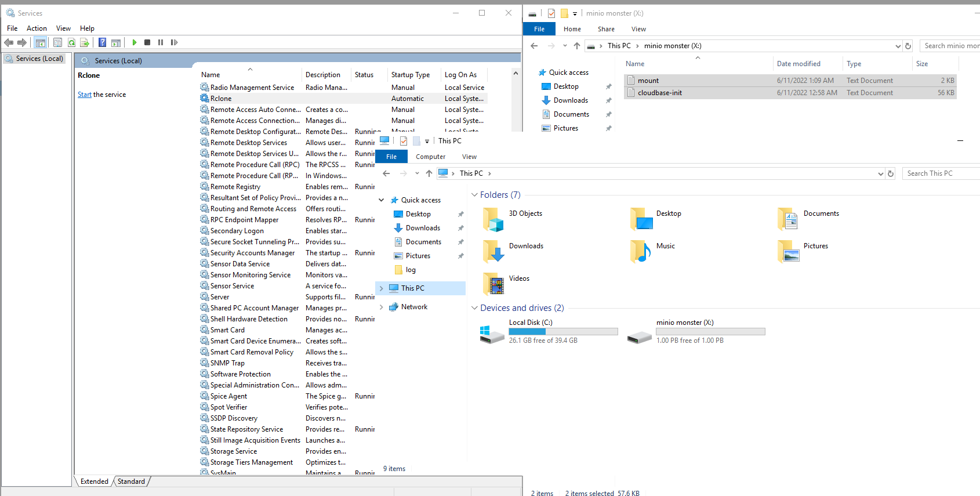Screen dimensions: 980x496
Task: Expand the Network node in navigation tree
Action: point(381,307)
